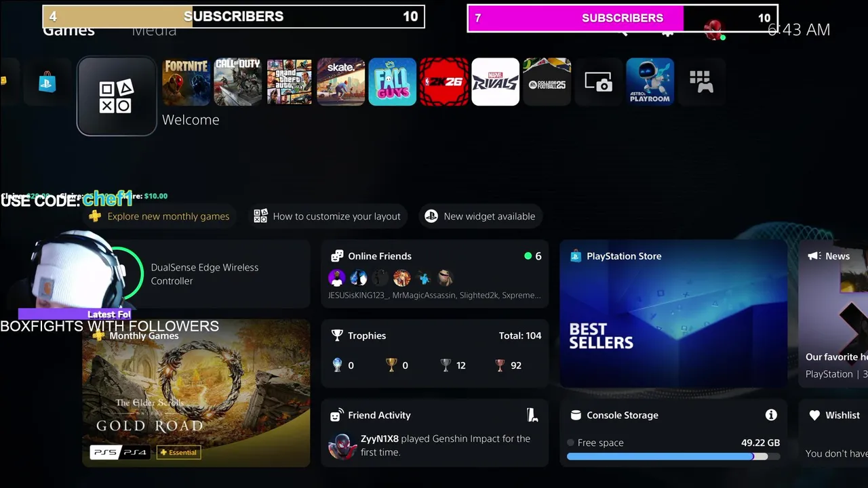Open the DualSense Edge Wireless Controller widget
This screenshot has height=488, width=868.
196,274
